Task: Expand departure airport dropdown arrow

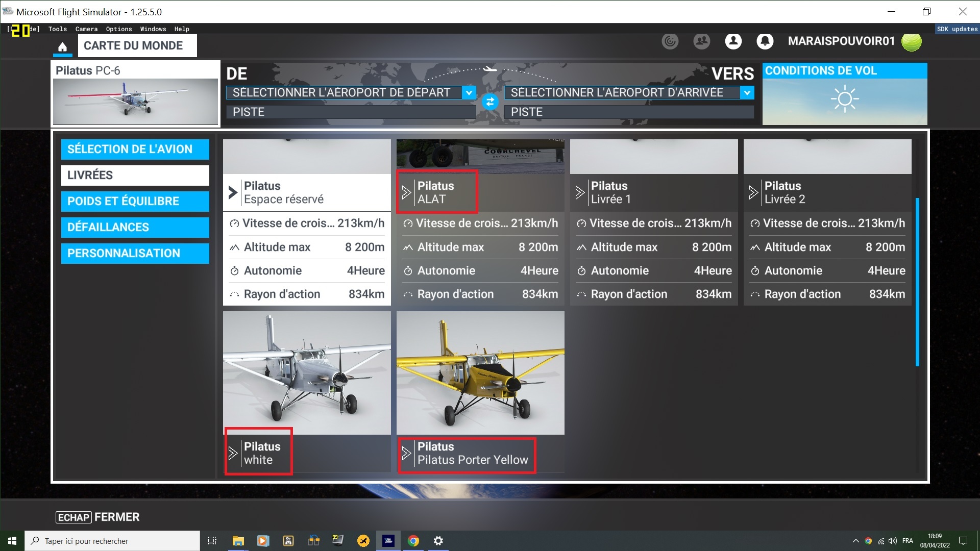Action: click(469, 92)
